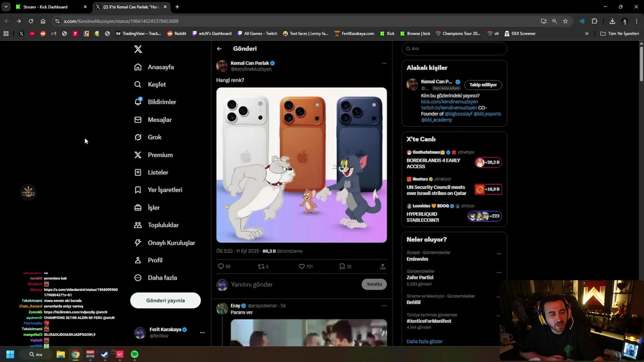Screen dimensions: 644x362
Task: Open Mesajlar messages
Action: click(x=153, y=120)
